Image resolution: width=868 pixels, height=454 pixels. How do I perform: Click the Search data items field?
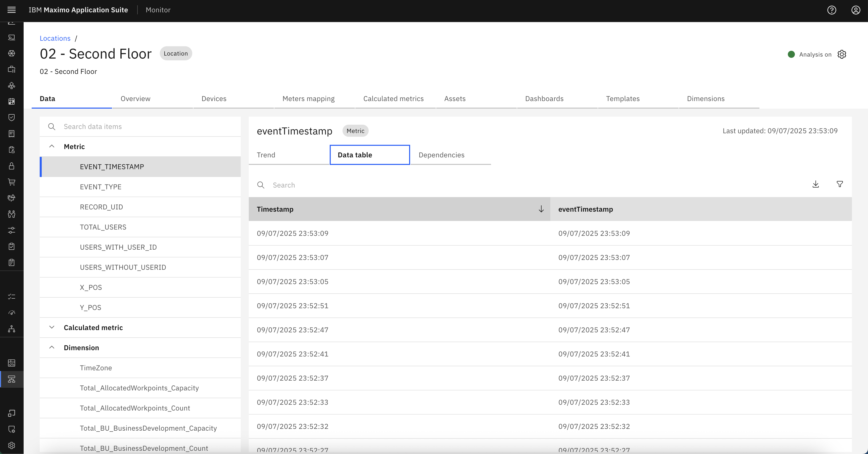140,127
